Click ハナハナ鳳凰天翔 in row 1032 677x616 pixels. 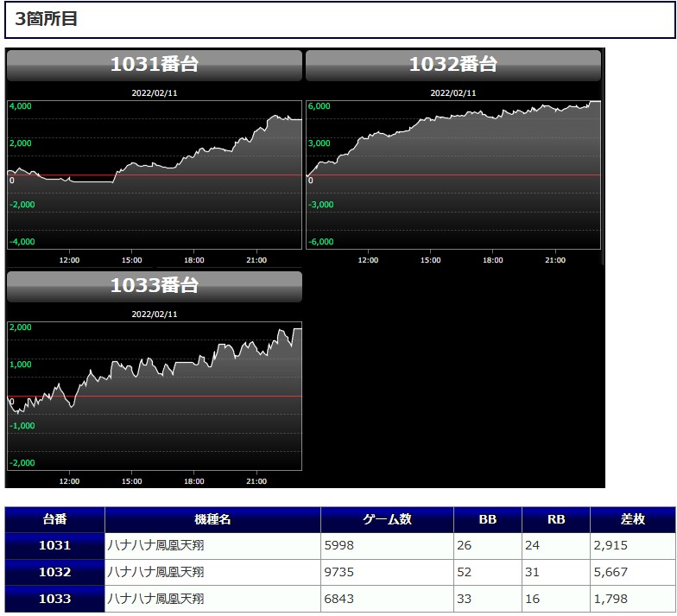[x=155, y=572]
